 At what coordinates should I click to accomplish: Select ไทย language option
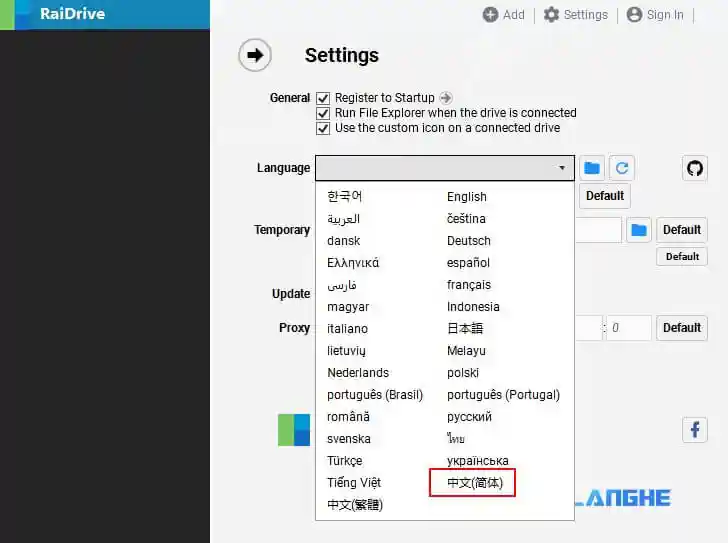pyautogui.click(x=455, y=439)
